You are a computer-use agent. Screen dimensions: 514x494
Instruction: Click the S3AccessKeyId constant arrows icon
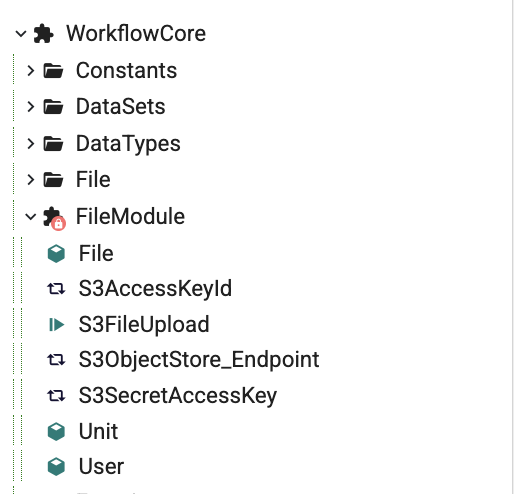click(x=56, y=289)
